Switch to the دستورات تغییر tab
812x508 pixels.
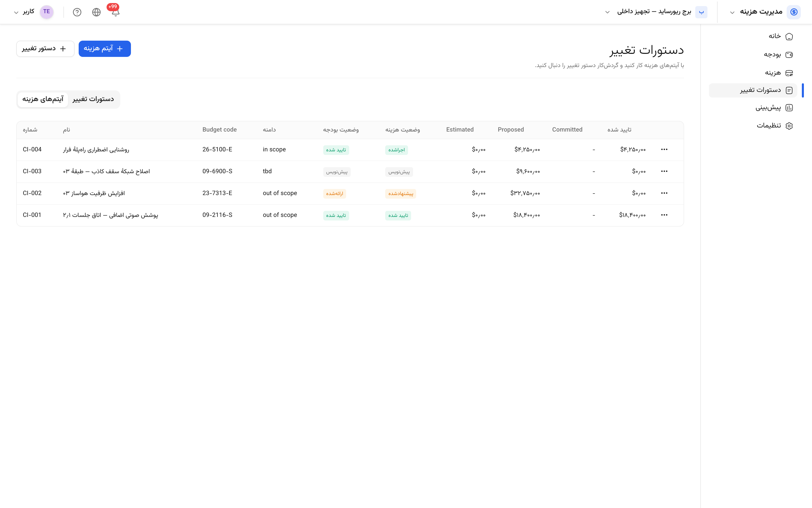coord(93,99)
